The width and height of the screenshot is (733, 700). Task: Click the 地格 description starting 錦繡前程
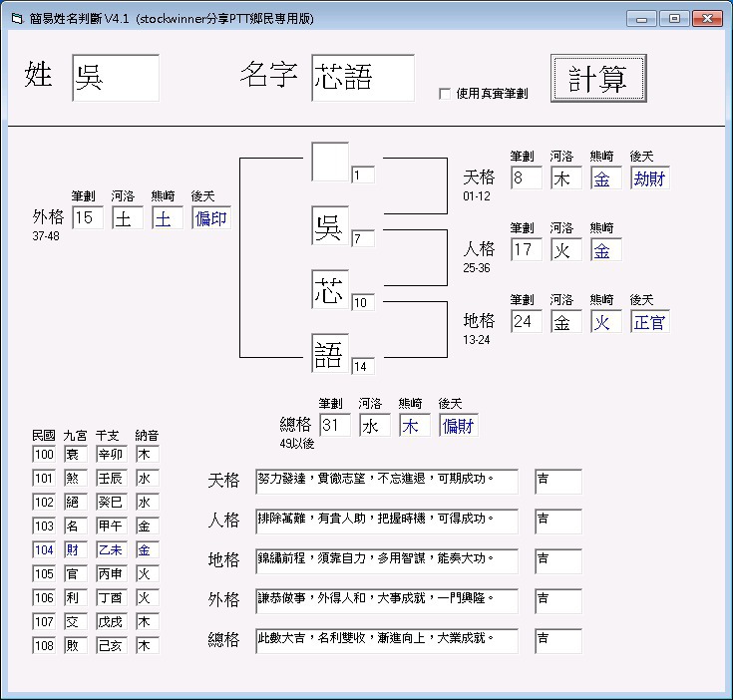tap(387, 561)
